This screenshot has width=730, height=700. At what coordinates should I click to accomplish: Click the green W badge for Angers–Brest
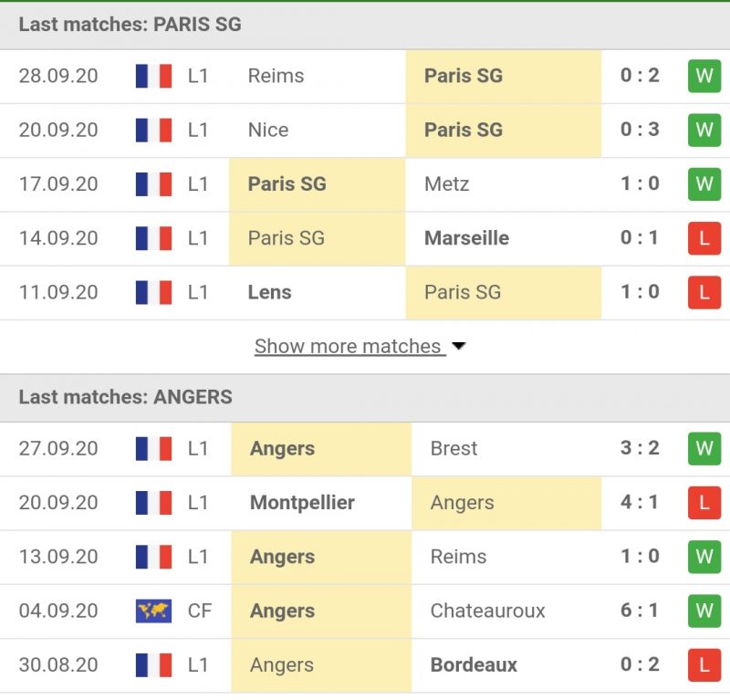[x=704, y=448]
